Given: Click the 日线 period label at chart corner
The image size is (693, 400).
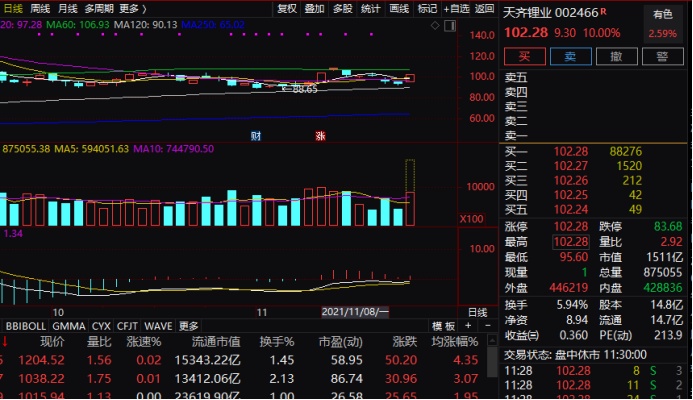Looking at the screenshot, I should click(x=477, y=312).
